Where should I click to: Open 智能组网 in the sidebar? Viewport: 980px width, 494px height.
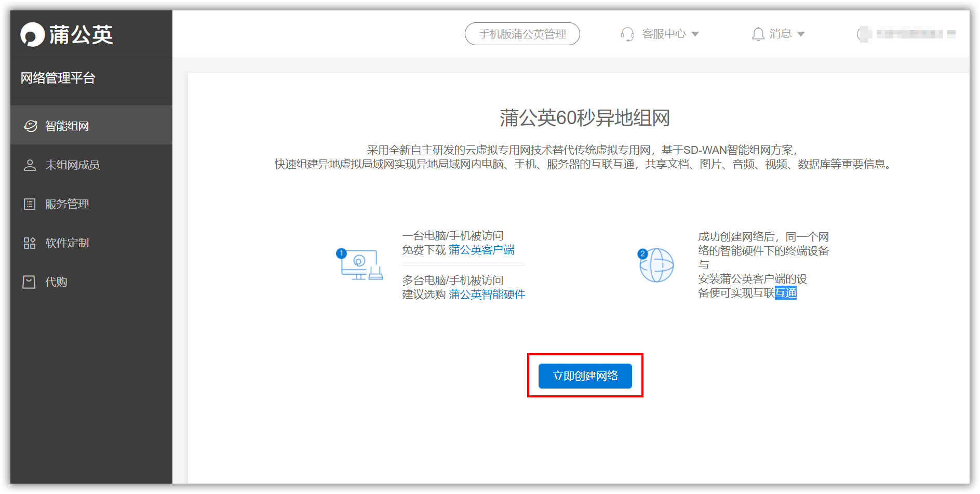[91, 125]
